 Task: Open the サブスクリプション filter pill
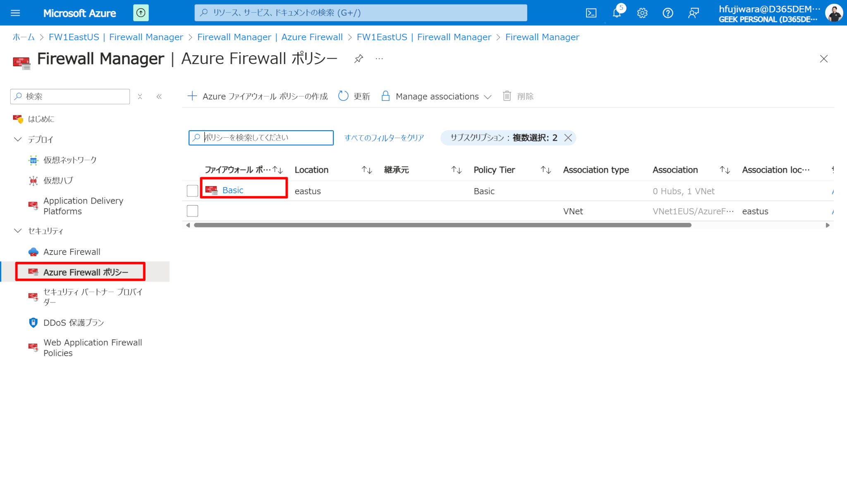tap(503, 138)
